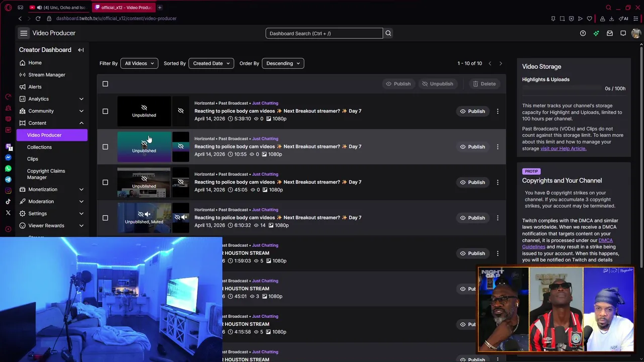Open Instagram in the Opera sidebar
This screenshot has height=362, width=644.
[x=8, y=191]
